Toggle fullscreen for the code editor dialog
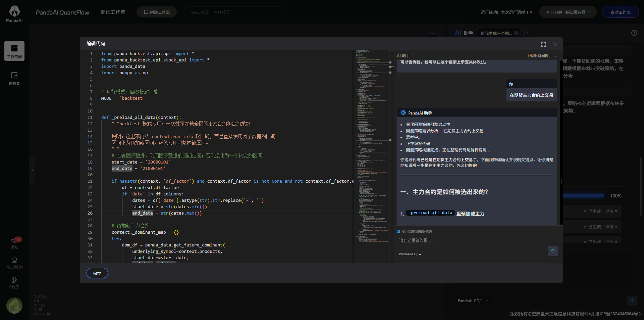The height and width of the screenshot is (320, 644). pos(543,44)
